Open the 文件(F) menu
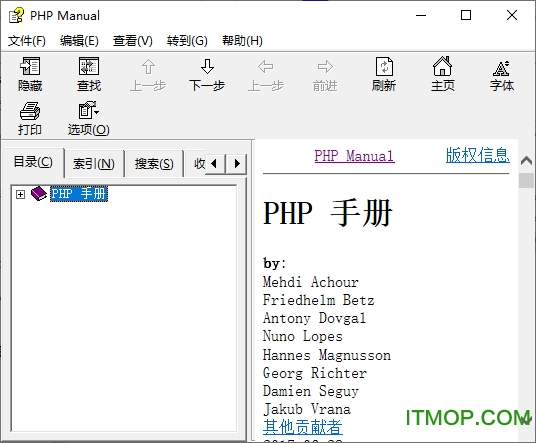This screenshot has height=443, width=536. coord(27,41)
